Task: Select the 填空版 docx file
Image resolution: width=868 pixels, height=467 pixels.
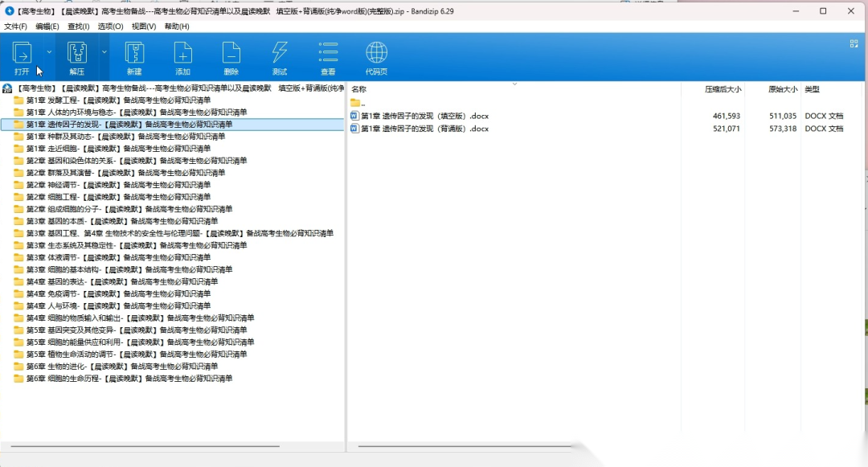Action: (424, 117)
